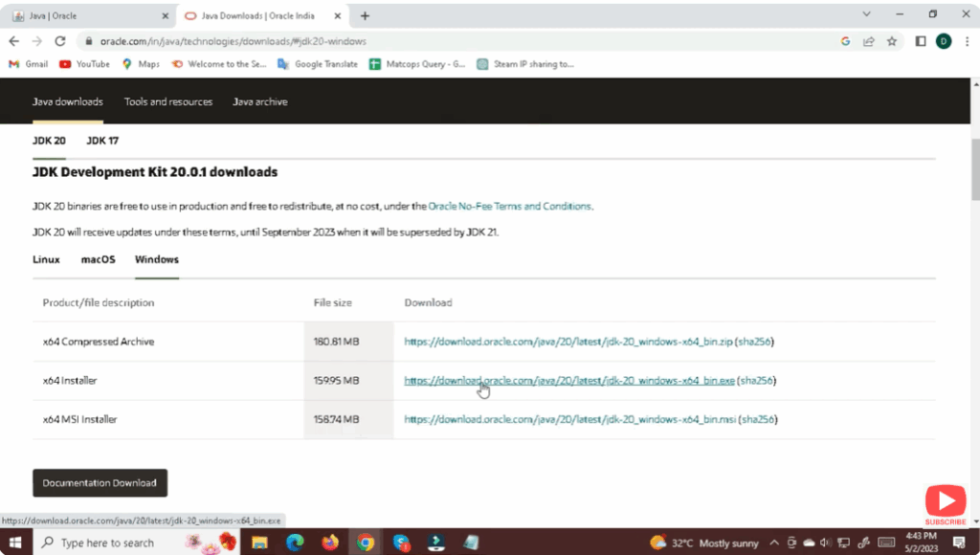
Task: Open the YouTube bookmark
Action: (x=84, y=64)
